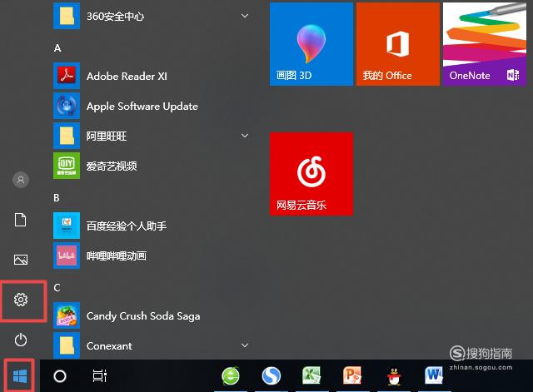Open the 画图 3D tile
533x392 pixels.
(x=311, y=44)
